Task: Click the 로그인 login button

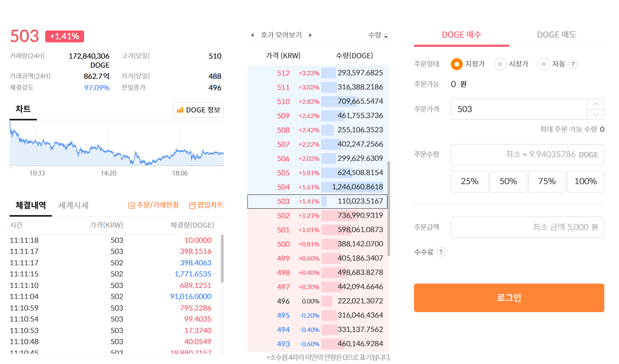Action: (509, 297)
